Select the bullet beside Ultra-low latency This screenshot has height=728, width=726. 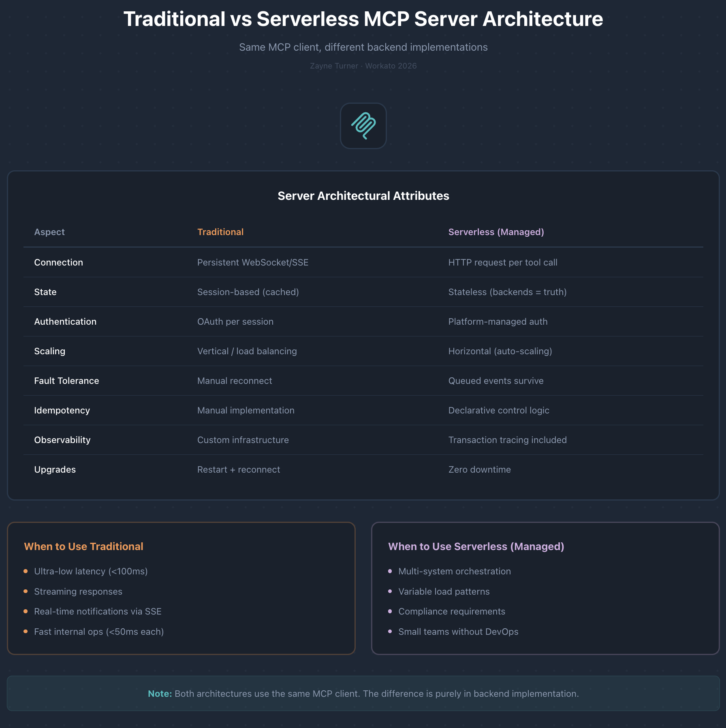click(26, 571)
